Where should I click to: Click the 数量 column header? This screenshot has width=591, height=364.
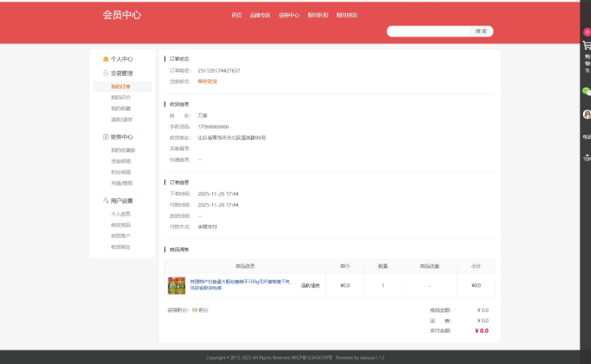click(x=383, y=266)
